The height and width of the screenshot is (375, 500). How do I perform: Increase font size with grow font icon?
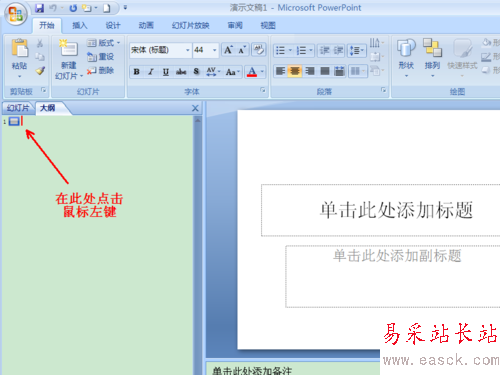click(228, 50)
